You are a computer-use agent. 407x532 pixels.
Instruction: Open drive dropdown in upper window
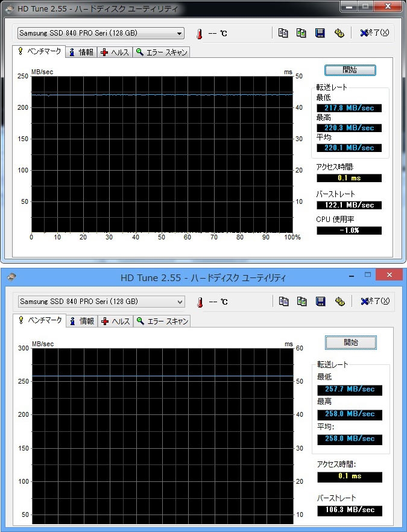[x=101, y=33]
